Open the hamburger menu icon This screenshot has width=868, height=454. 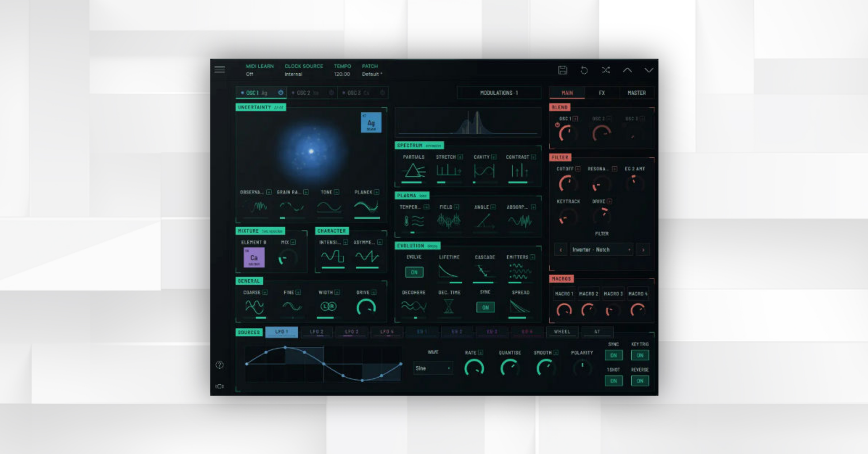[x=220, y=70]
